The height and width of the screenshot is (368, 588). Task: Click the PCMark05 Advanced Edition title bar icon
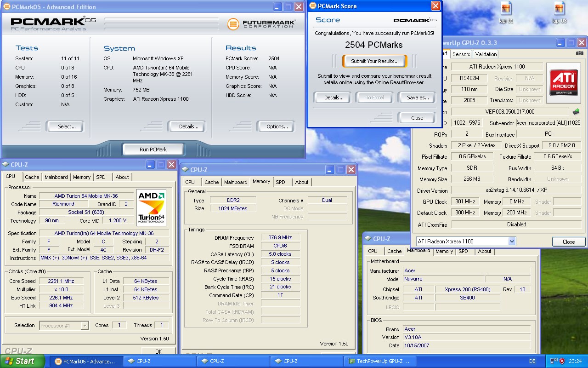pos(6,7)
